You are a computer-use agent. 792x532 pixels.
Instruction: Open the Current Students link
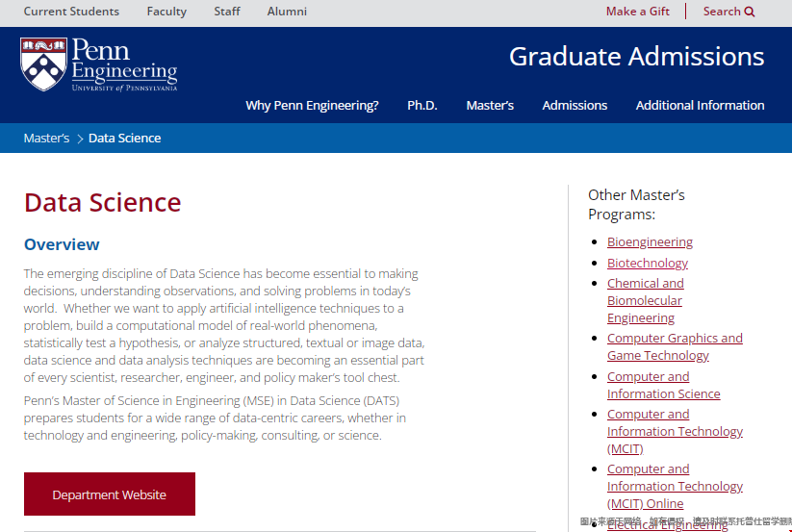(x=71, y=12)
